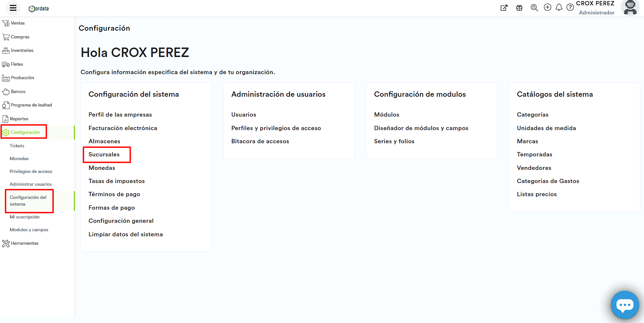644x323 pixels.
Task: Open Series y folios link
Action: pyautogui.click(x=394, y=141)
